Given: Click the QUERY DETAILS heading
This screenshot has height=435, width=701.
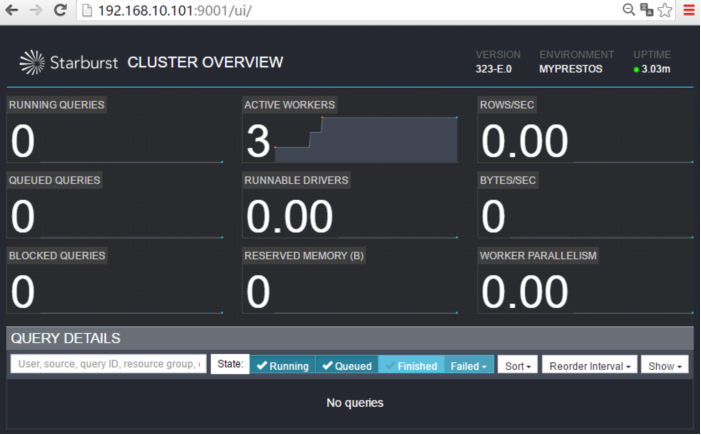Looking at the screenshot, I should point(66,338).
